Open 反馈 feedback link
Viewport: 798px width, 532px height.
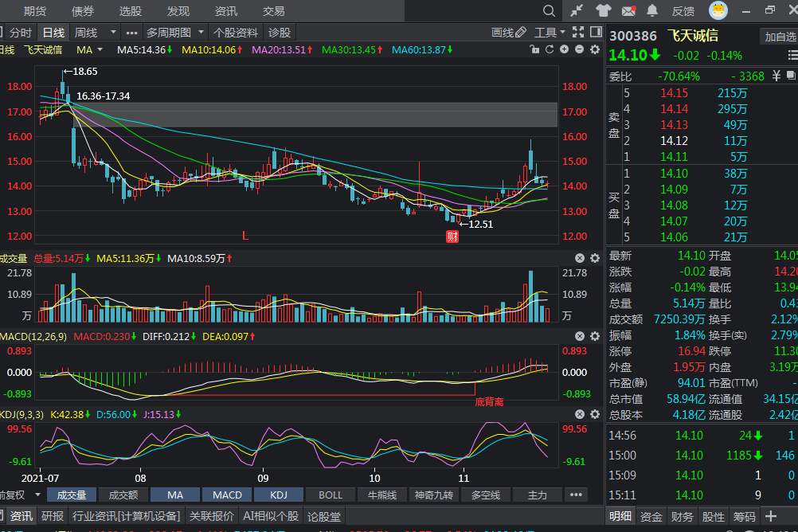coord(683,11)
